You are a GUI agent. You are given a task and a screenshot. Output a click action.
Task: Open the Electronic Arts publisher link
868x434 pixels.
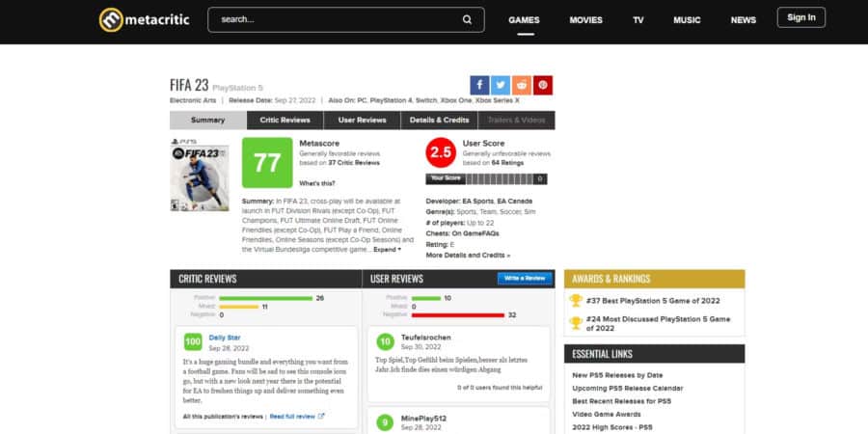pos(193,100)
